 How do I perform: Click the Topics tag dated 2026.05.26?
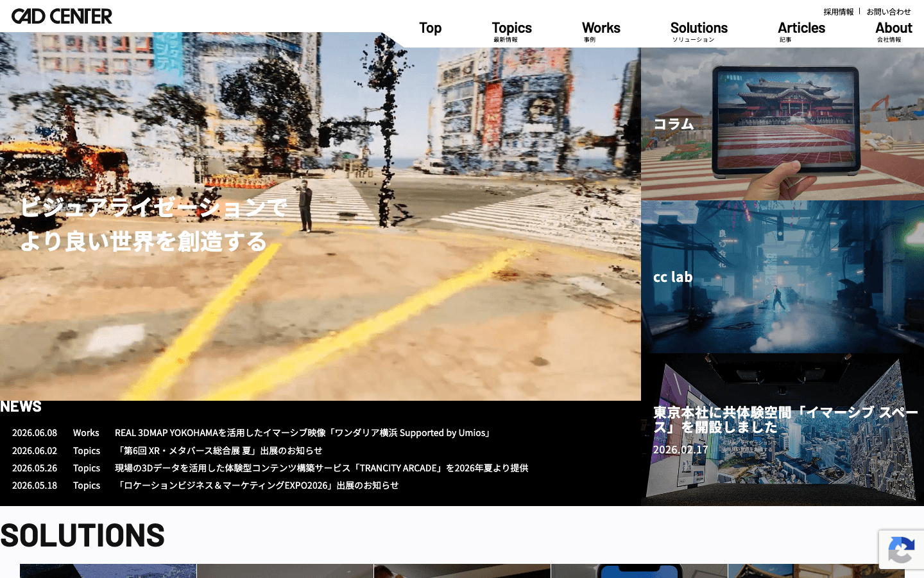coord(87,468)
